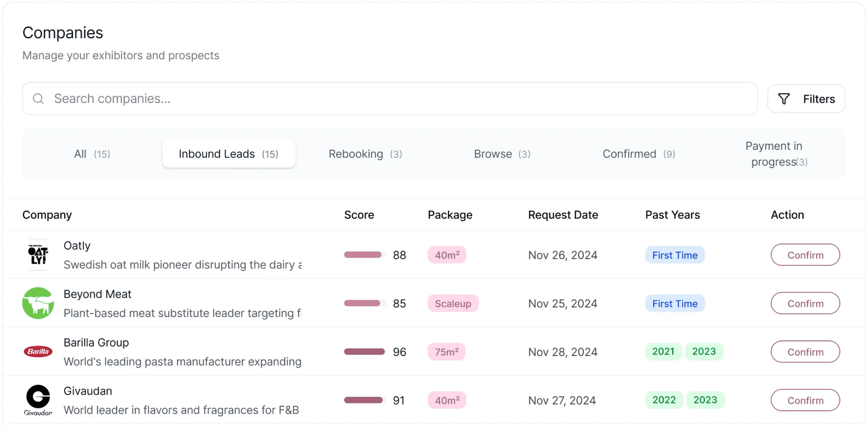Toggle the First Time tag for Beyond Meat

pos(675,303)
